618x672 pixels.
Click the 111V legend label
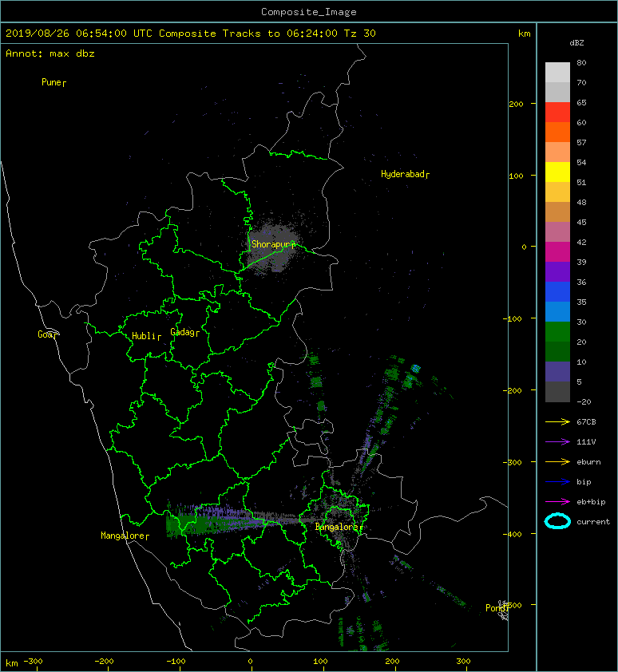586,442
